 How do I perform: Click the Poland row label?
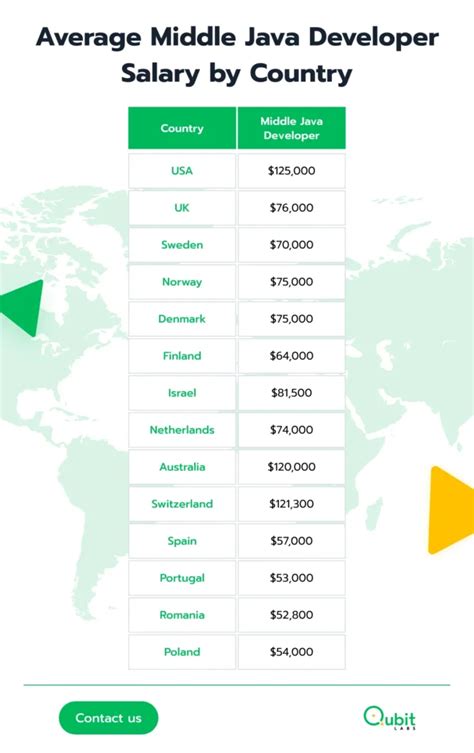tap(182, 651)
